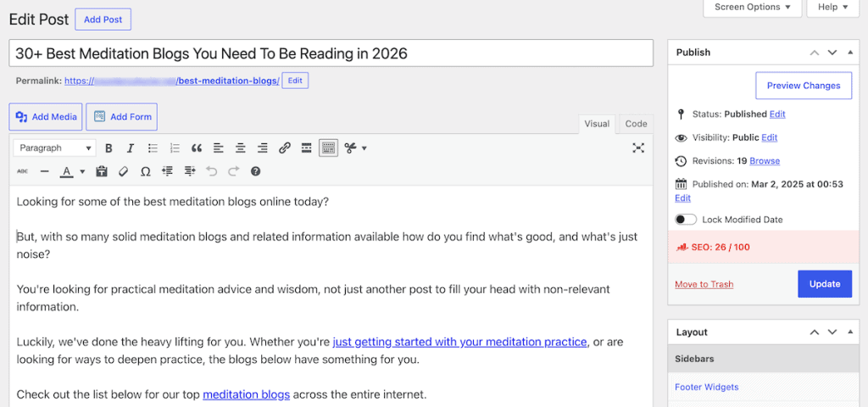
Task: Move the Layout panel down
Action: tap(832, 332)
